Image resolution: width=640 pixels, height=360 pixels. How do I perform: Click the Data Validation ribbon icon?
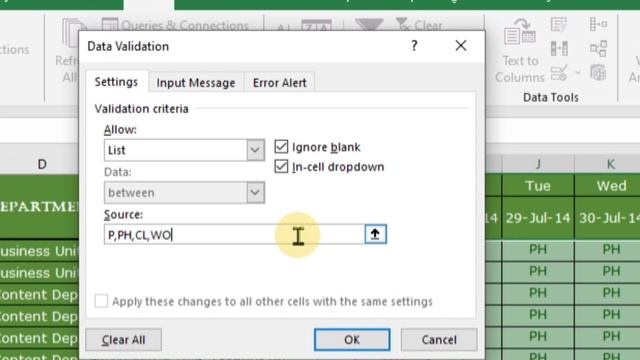pyautogui.click(x=559, y=73)
